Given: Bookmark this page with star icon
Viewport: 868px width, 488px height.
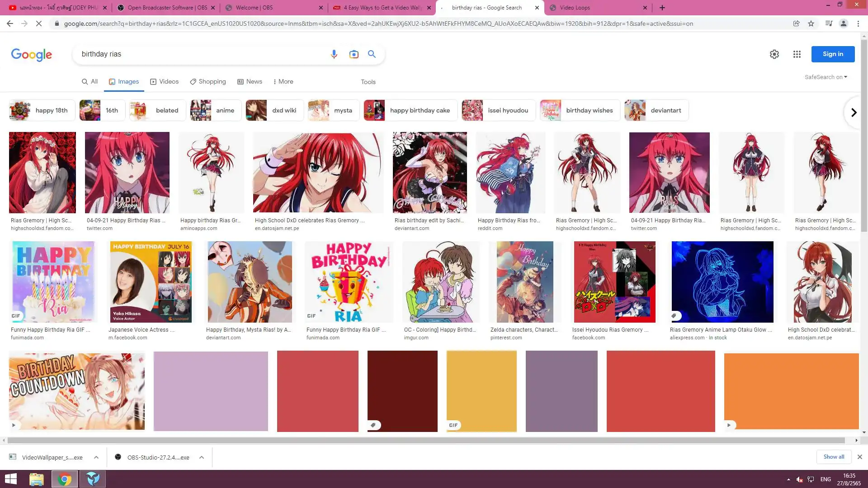Looking at the screenshot, I should [x=811, y=23].
